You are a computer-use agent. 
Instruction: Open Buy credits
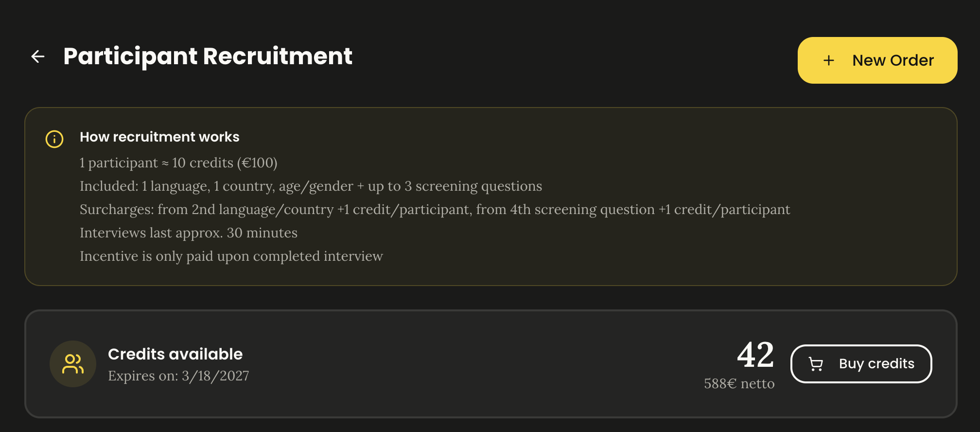[x=861, y=364]
